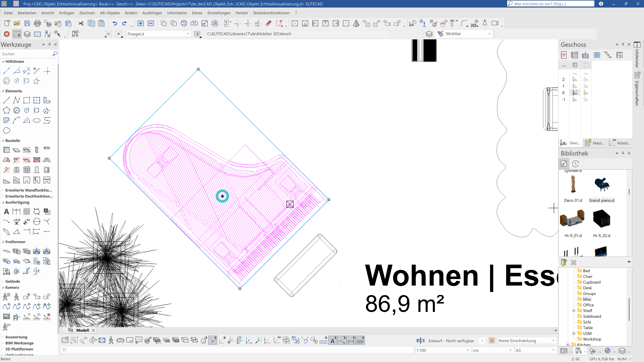Toggle text display A in bottom toolbar
Screen dimensions: 644x362
[333, 340]
